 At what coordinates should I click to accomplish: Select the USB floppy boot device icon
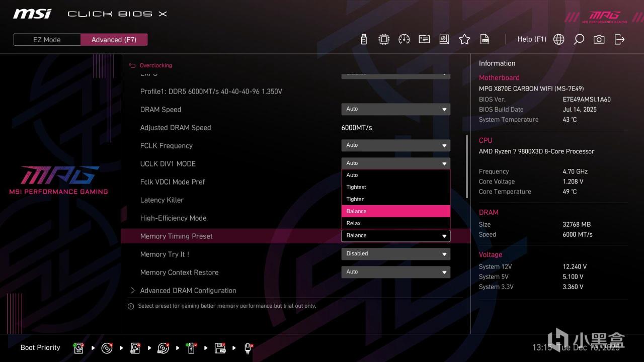pos(220,348)
